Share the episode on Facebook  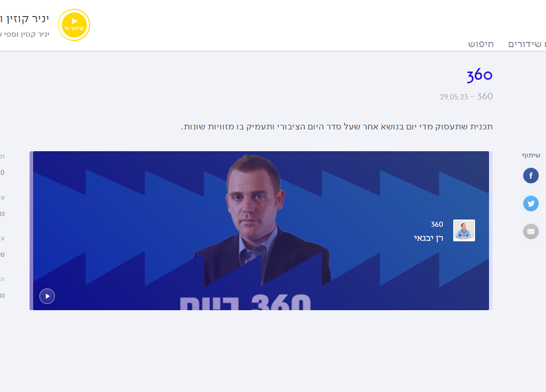(530, 176)
